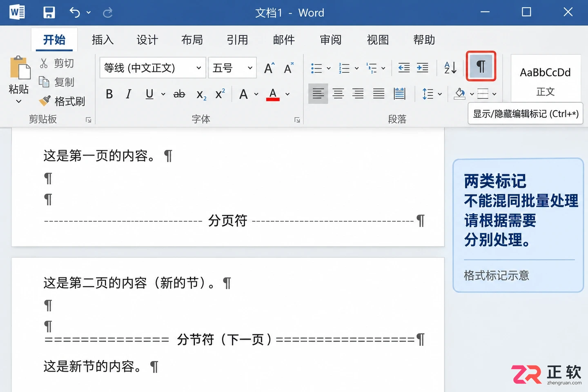Apply distributed alignment
Viewport: 588px width, 392px height.
click(x=399, y=94)
